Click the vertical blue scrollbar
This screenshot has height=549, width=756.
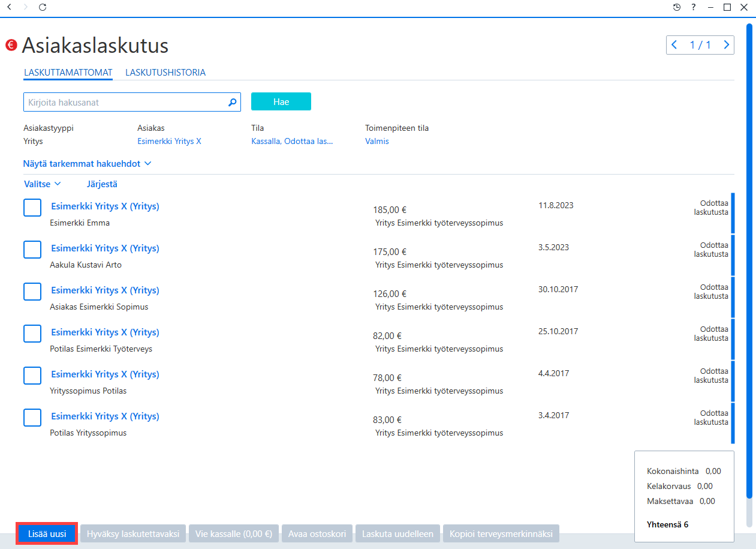pos(749,261)
